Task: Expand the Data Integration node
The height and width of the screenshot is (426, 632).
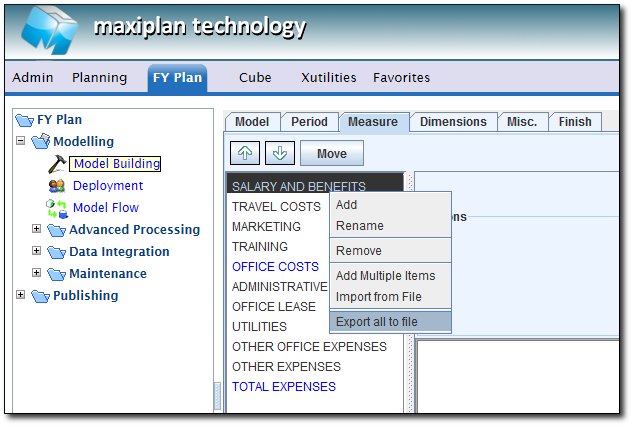Action: (x=37, y=251)
